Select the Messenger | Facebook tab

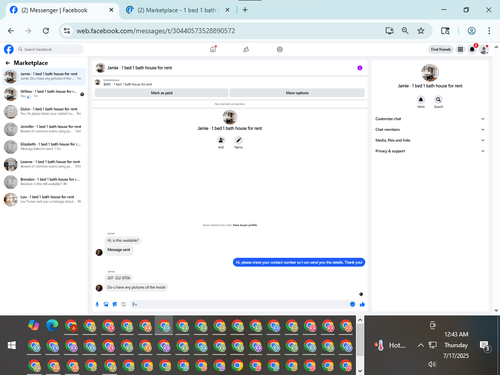tap(61, 10)
